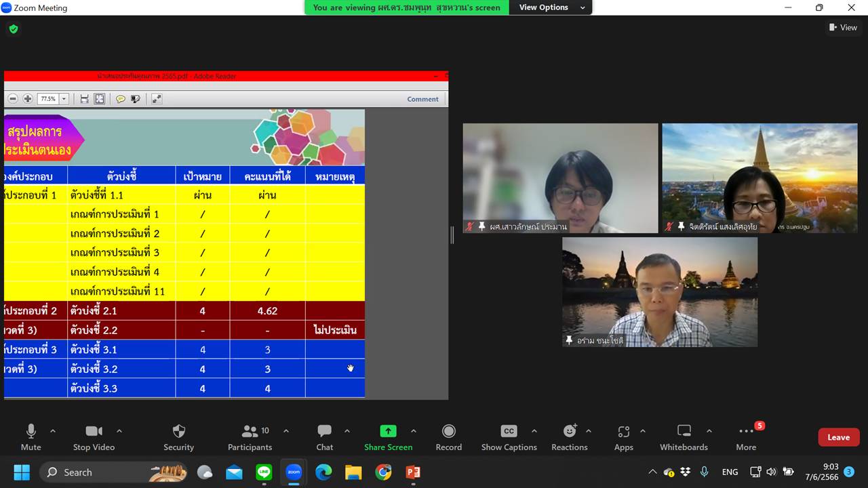This screenshot has height=488, width=868.
Task: Open zoom level dropdown arrow in Adobe Reader
Action: tap(64, 99)
